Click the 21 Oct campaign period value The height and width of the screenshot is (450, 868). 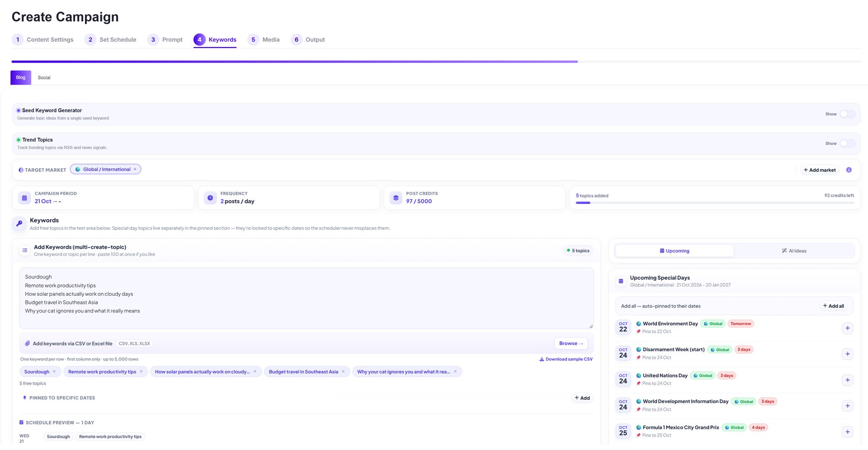(x=48, y=201)
